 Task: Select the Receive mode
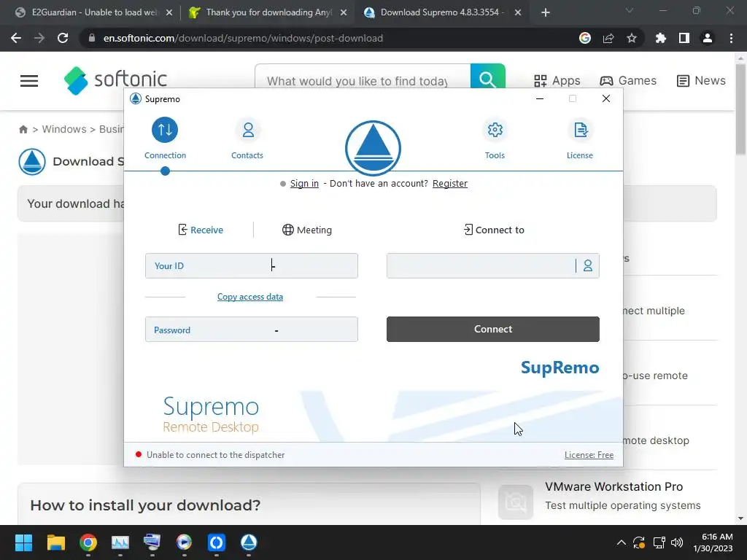(201, 230)
